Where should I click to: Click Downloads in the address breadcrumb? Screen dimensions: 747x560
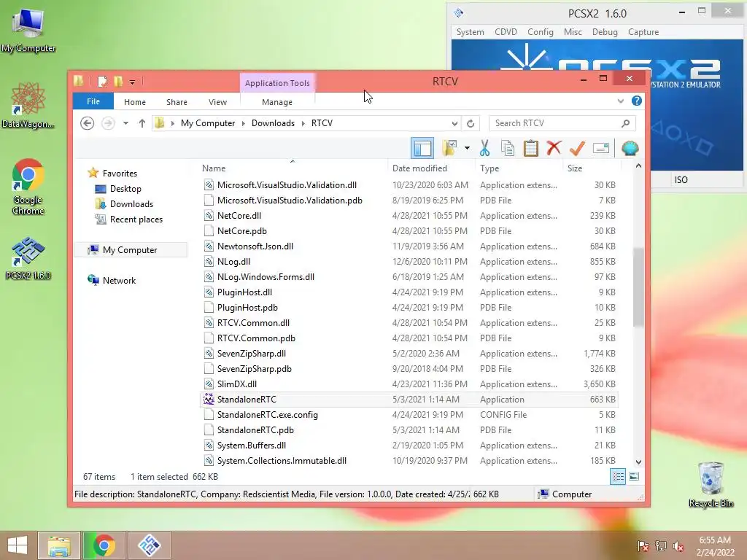[273, 123]
